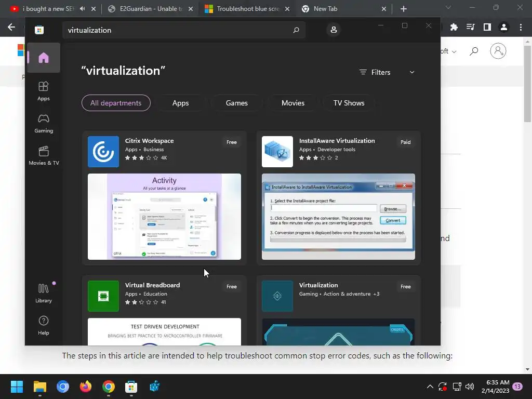
Task: Select the All departments filter
Action: (x=116, y=103)
